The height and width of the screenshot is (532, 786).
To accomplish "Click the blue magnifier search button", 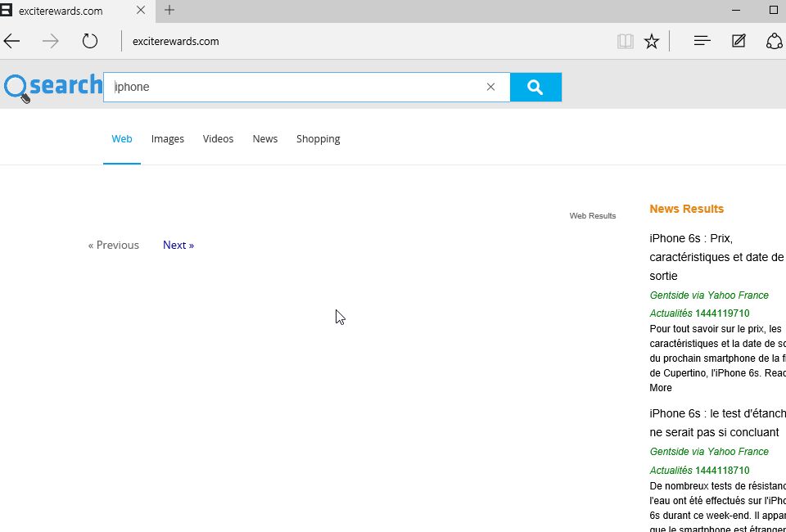I will point(535,87).
